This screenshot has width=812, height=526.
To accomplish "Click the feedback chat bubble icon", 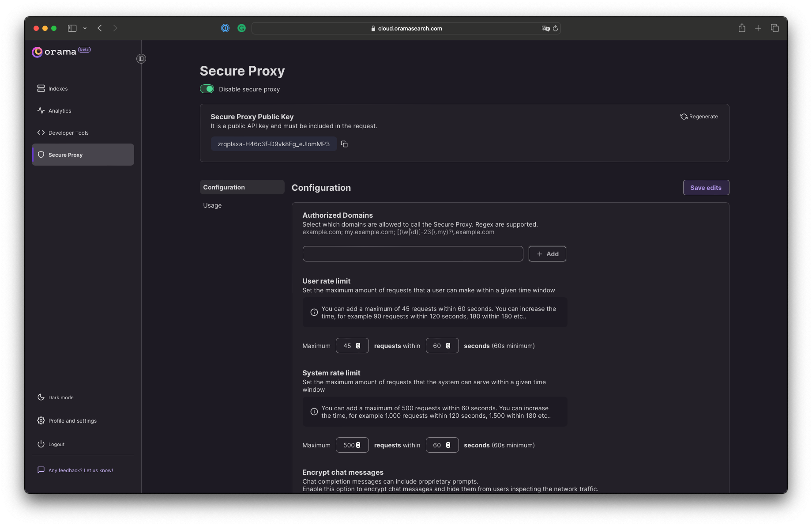I will pos(41,470).
